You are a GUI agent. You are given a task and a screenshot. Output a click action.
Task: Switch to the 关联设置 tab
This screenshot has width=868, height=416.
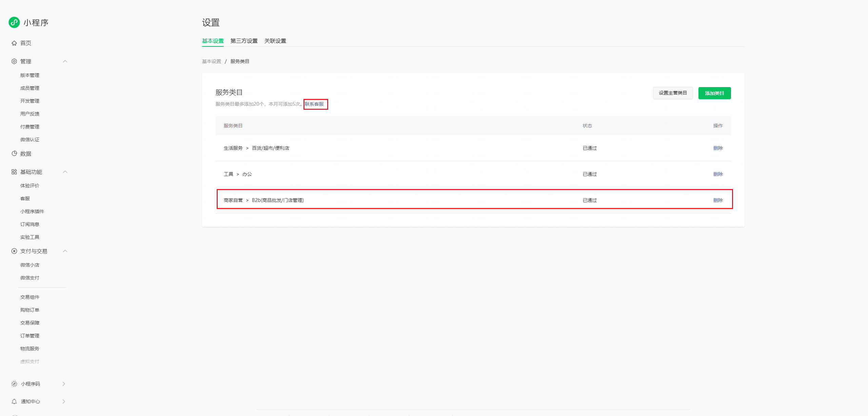[275, 41]
